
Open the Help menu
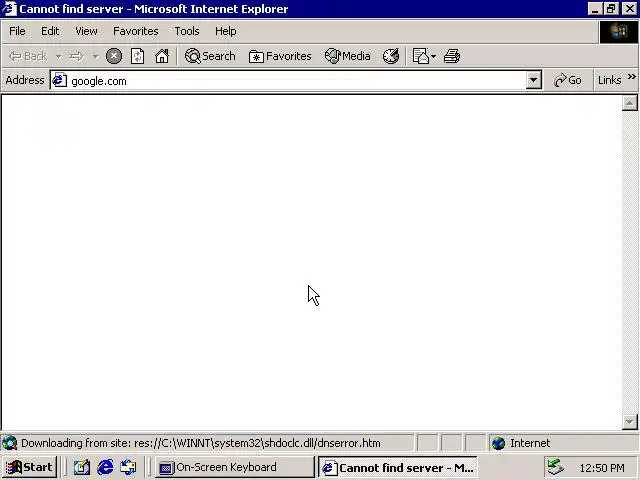pos(225,31)
